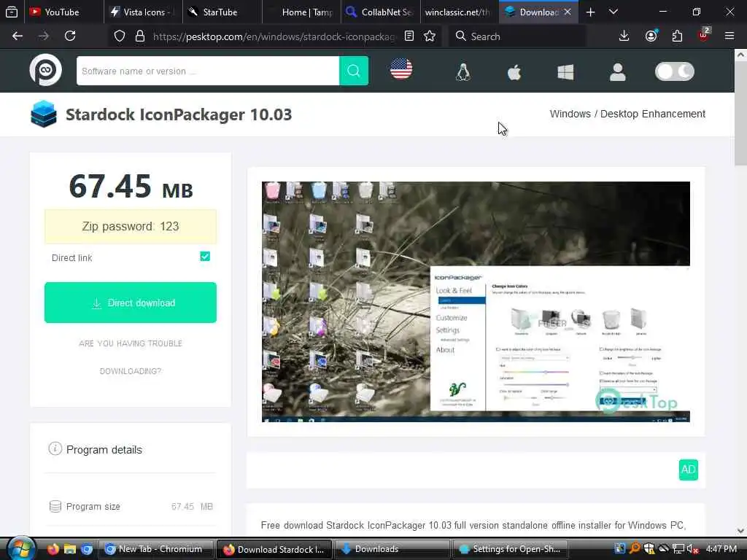Click the pesktop.com address bar
The image size is (747, 560).
click(x=274, y=36)
